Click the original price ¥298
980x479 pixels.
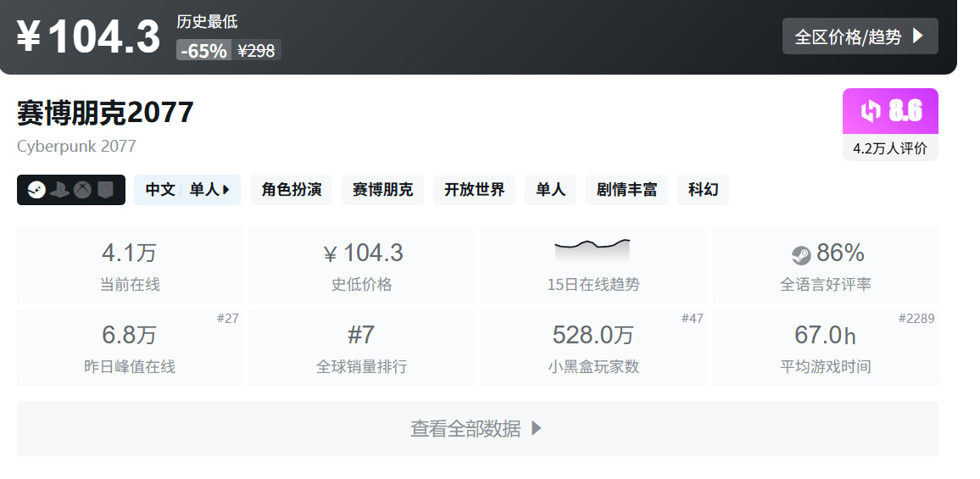256,51
